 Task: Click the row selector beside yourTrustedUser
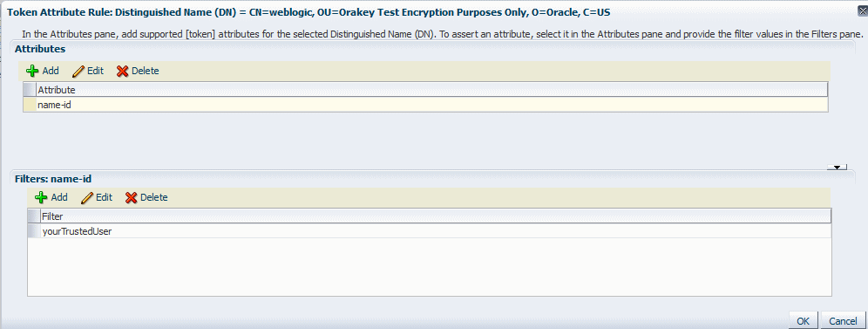click(x=34, y=231)
